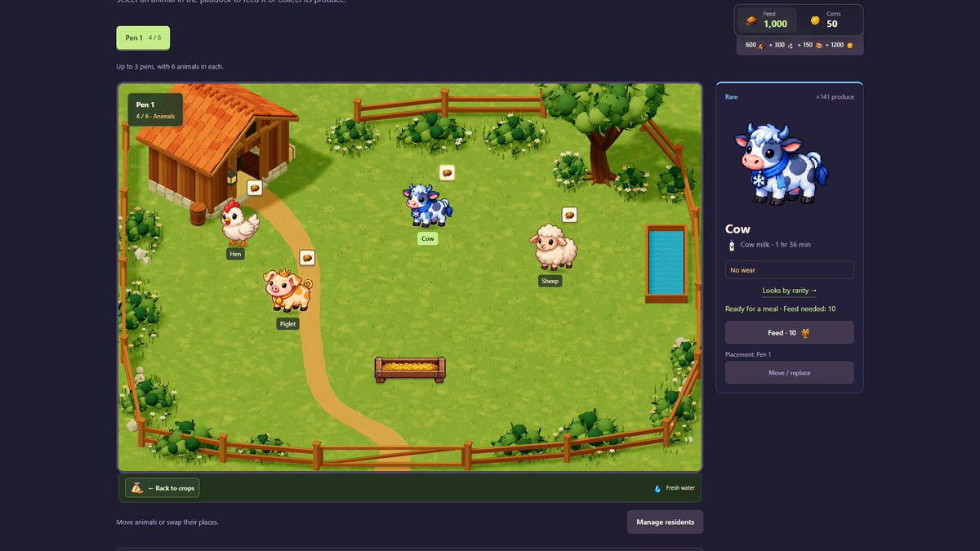This screenshot has width=980, height=551.
Task: Click the golden feed trough in the pen
Action: point(410,369)
